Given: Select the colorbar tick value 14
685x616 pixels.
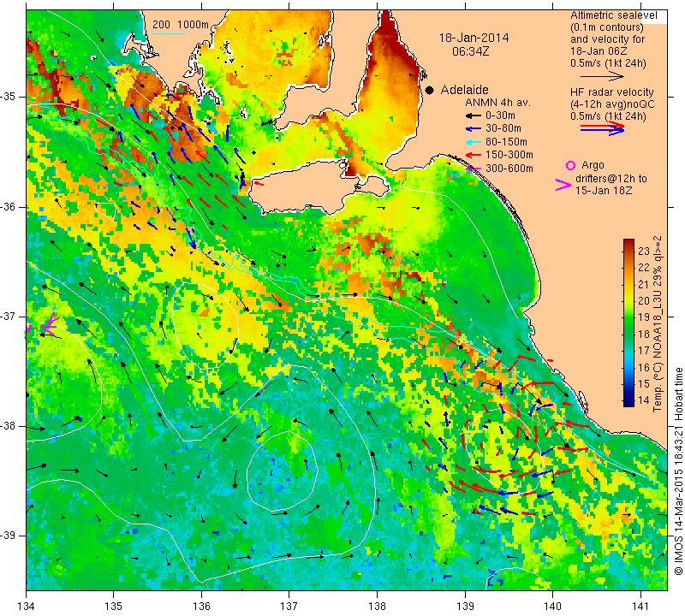Looking at the screenshot, I should coord(644,400).
